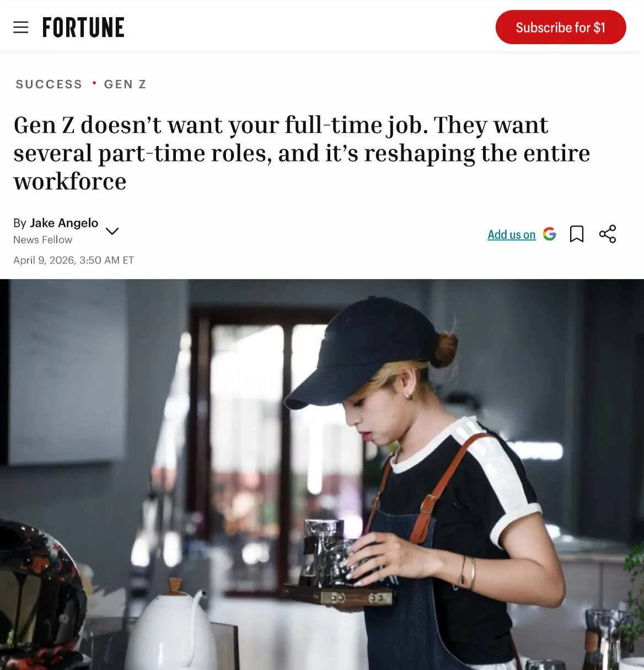The width and height of the screenshot is (644, 670).
Task: Share the article via the share icon
Action: coord(608,234)
